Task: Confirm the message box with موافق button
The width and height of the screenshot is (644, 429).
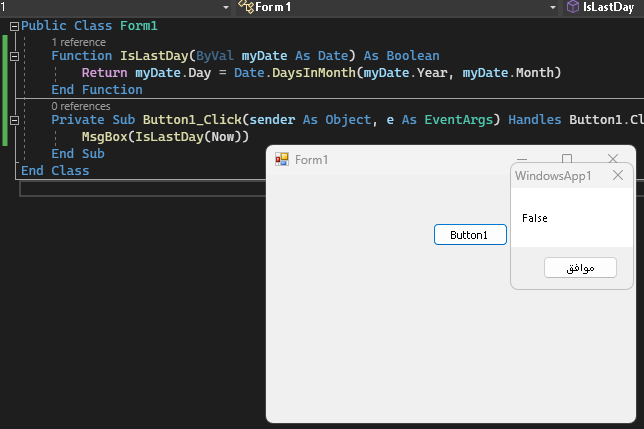Action: (580, 268)
